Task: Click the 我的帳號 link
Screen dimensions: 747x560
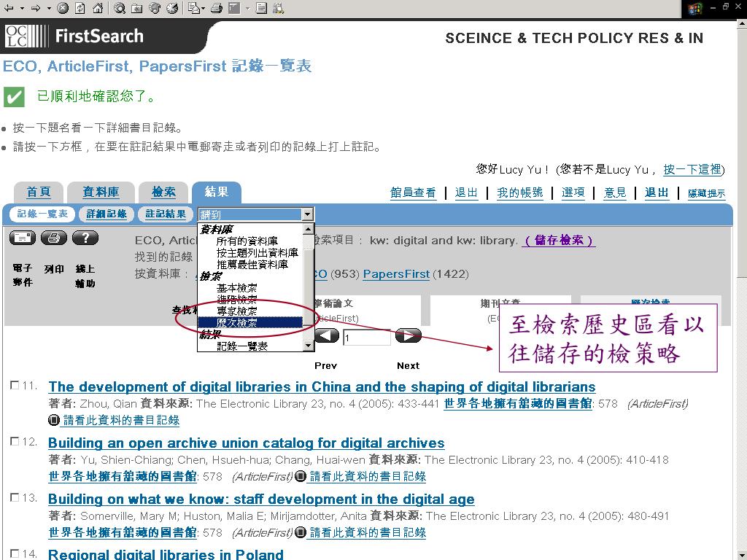Action: (519, 192)
